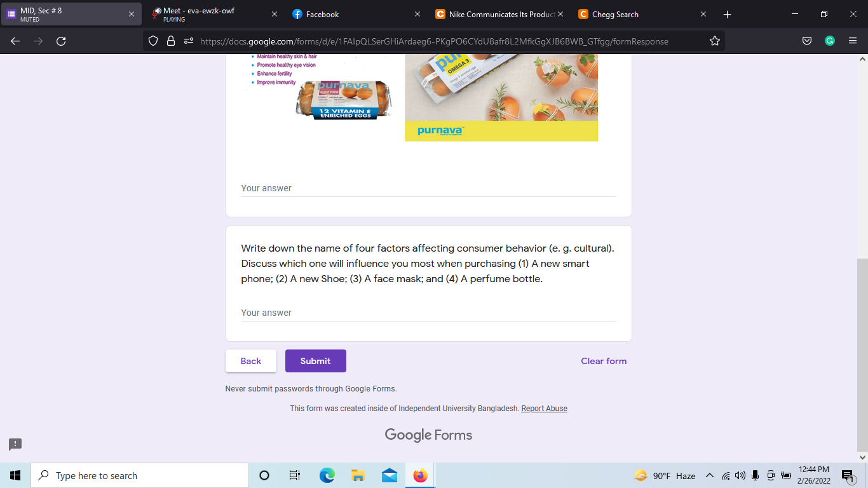Click the camera tray icon
This screenshot has width=868, height=488.
click(771, 475)
